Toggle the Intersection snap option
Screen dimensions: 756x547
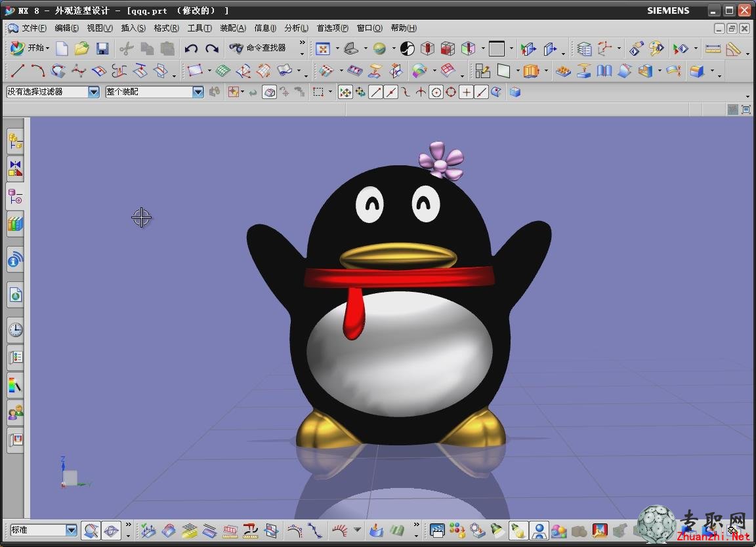[x=421, y=92]
